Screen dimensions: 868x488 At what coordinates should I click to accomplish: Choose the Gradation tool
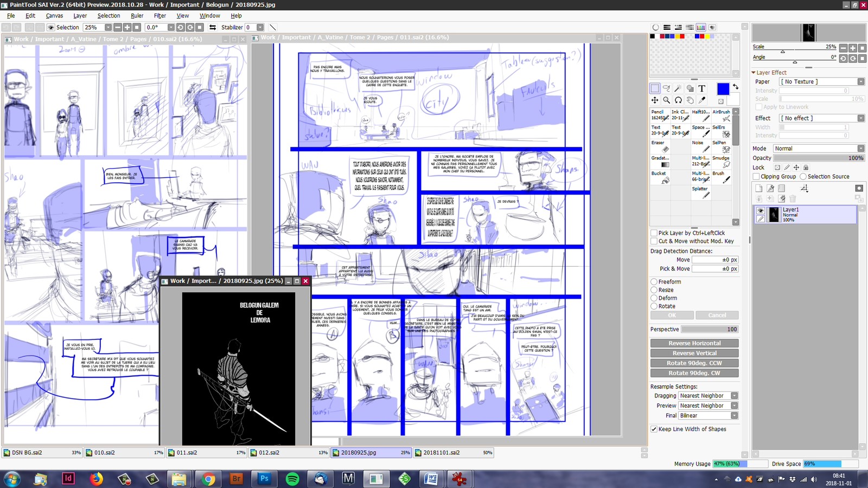point(660,162)
